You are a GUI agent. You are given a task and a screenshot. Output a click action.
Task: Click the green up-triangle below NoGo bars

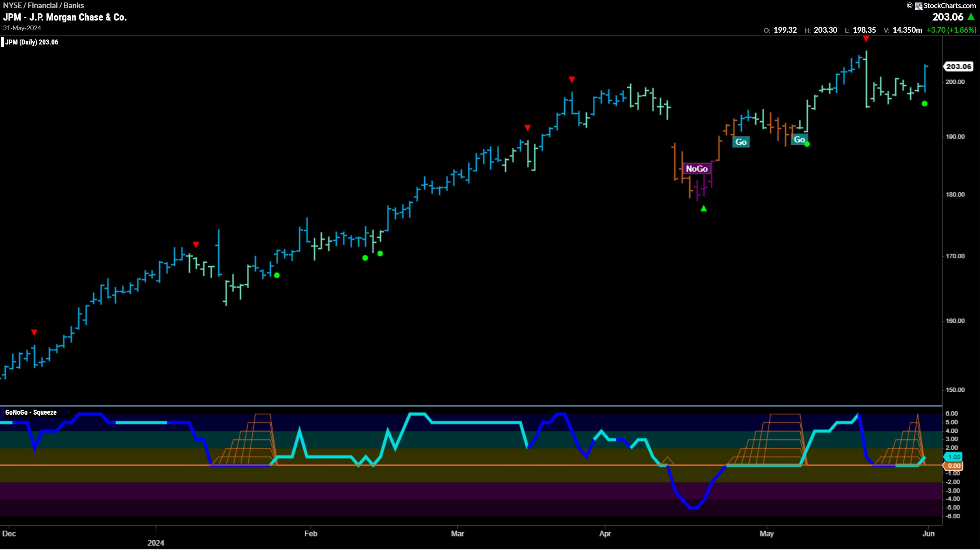[x=703, y=208]
